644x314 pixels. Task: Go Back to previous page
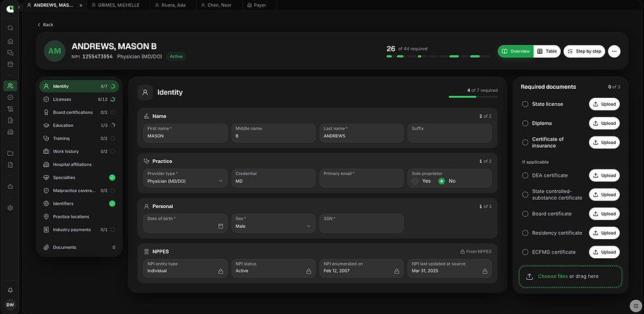[45, 24]
